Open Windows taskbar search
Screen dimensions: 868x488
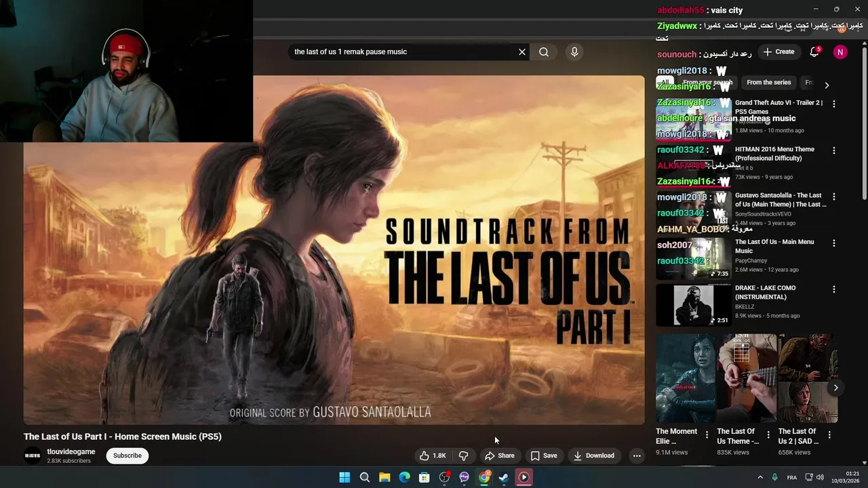(365, 477)
